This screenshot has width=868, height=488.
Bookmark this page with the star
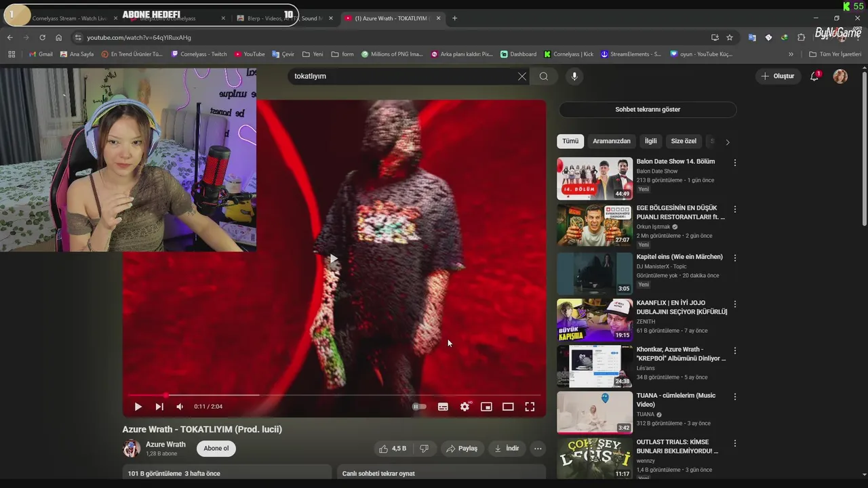(x=730, y=37)
